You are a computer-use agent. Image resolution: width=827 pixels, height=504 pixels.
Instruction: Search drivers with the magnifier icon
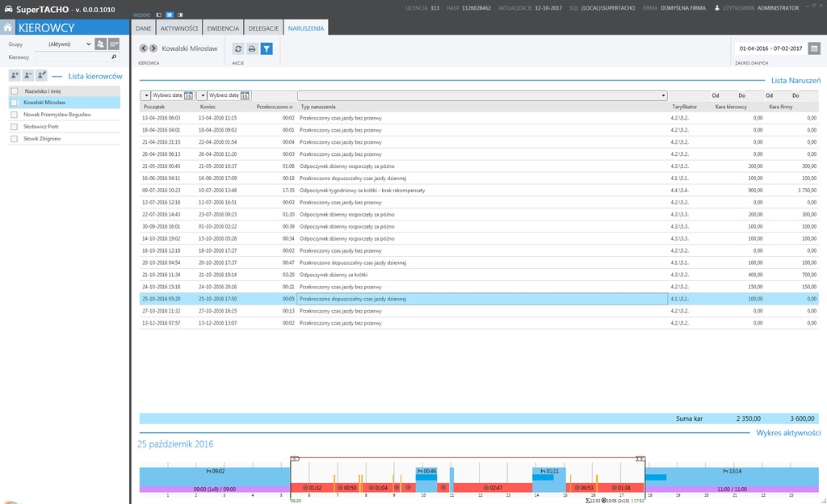point(114,57)
